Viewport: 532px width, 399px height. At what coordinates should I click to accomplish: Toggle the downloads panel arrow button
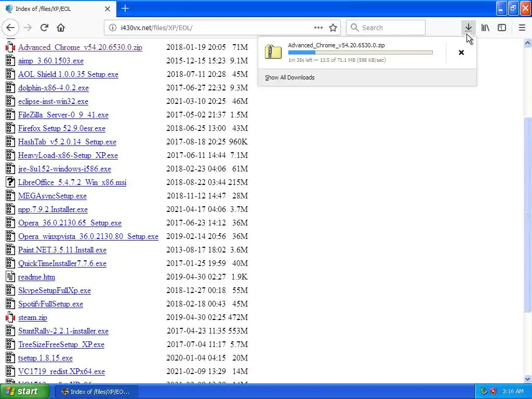click(468, 28)
